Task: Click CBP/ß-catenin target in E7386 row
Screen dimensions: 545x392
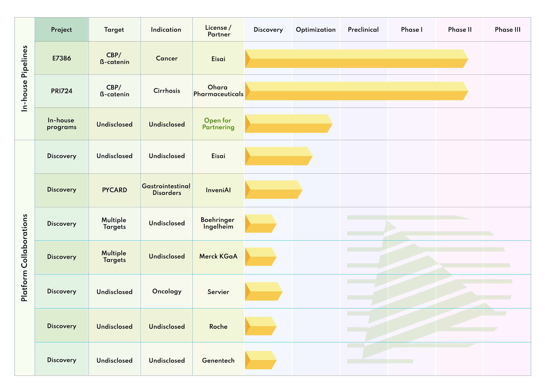Action: pyautogui.click(x=114, y=58)
